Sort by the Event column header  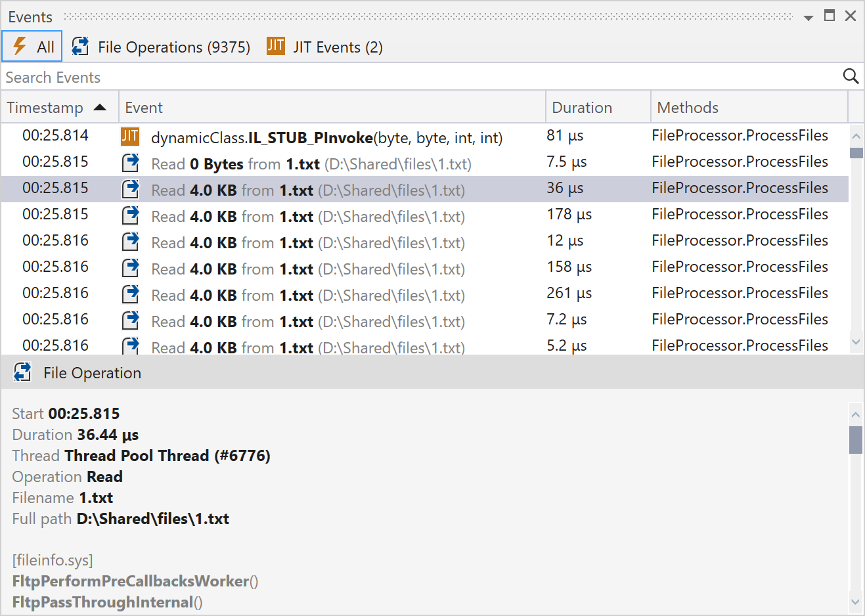point(144,108)
